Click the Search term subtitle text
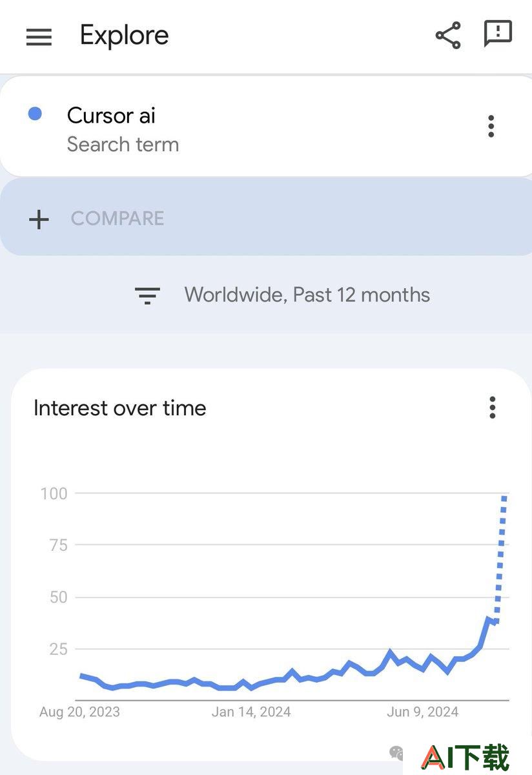 point(123,145)
